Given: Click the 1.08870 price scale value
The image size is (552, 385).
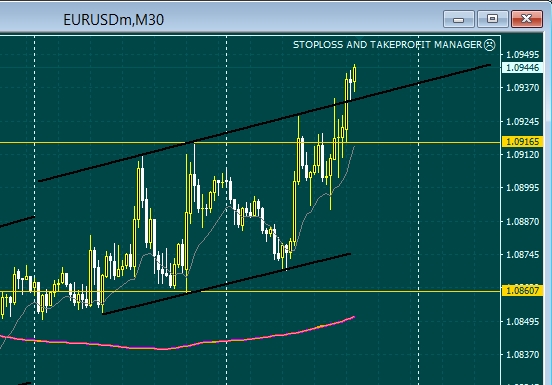Looking at the screenshot, I should [x=522, y=221].
